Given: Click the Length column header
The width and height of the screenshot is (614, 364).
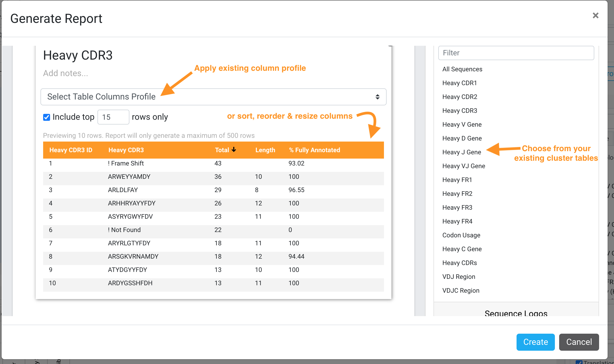Looking at the screenshot, I should point(265,150).
